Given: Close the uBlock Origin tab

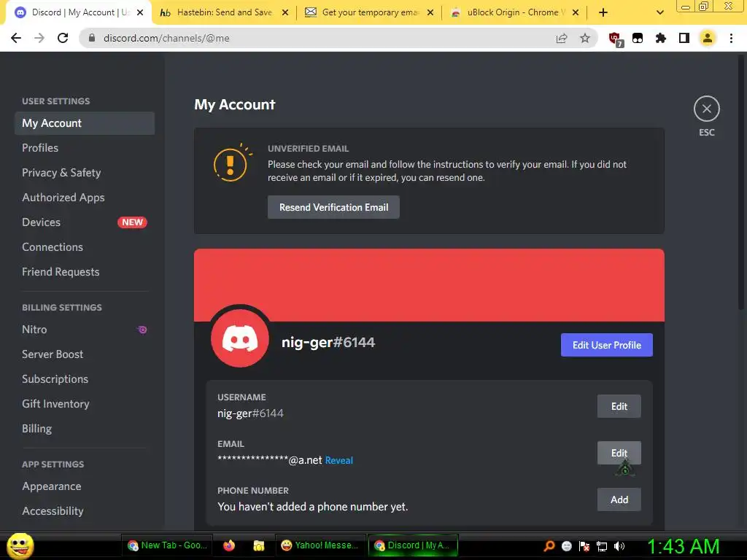Looking at the screenshot, I should 576,12.
